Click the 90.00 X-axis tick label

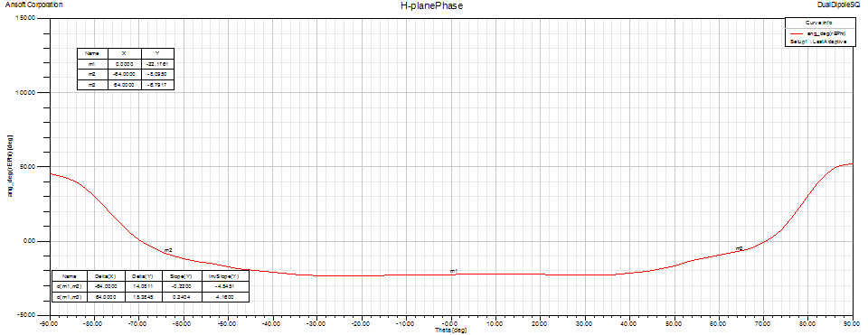click(853, 323)
